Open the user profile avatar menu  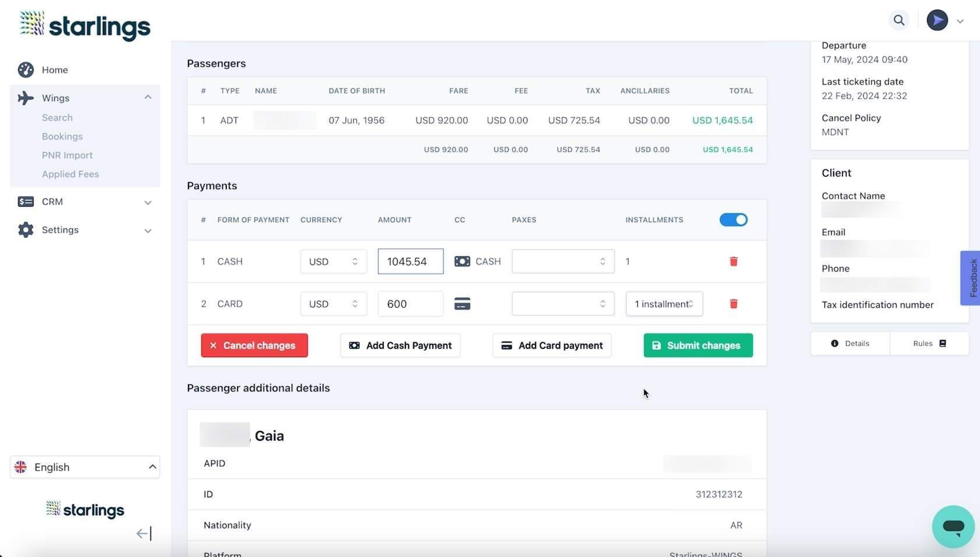937,20
